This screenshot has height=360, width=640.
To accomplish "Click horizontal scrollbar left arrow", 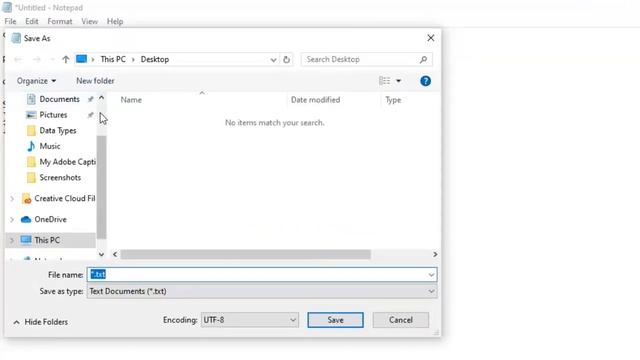I will pos(115,254).
